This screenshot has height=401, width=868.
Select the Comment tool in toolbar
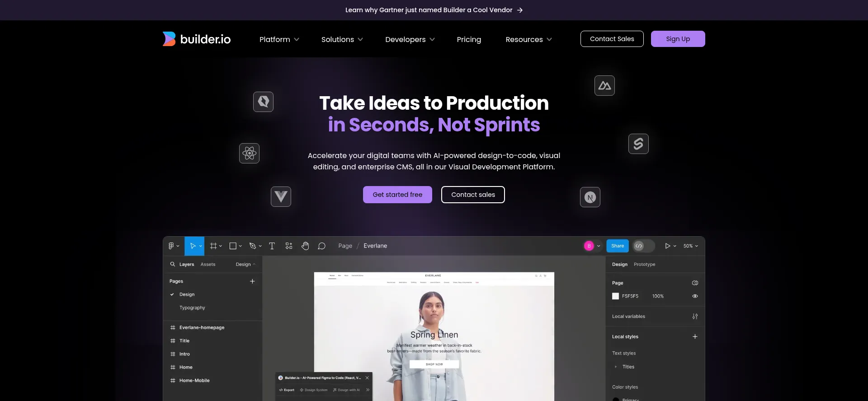click(321, 246)
